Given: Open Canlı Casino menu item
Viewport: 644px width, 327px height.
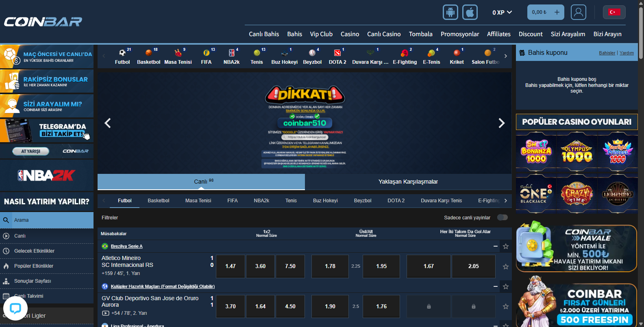Looking at the screenshot, I should coord(384,34).
